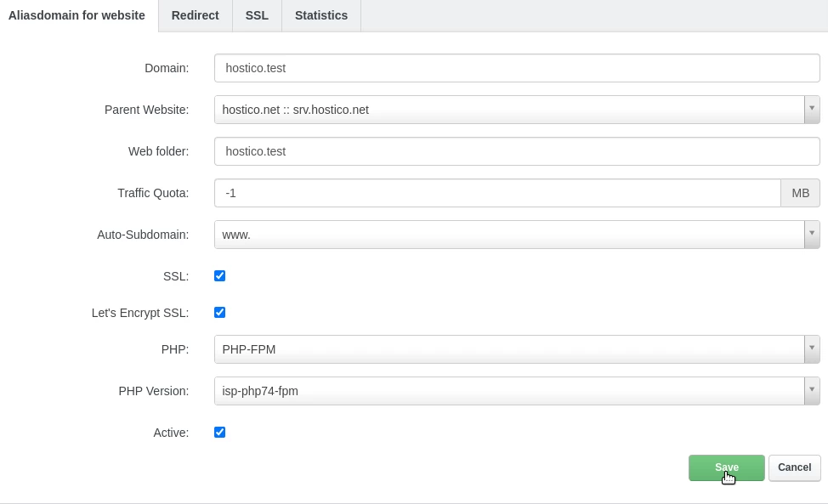This screenshot has width=828, height=504.
Task: Click the MB unit addon
Action: pyautogui.click(x=800, y=193)
